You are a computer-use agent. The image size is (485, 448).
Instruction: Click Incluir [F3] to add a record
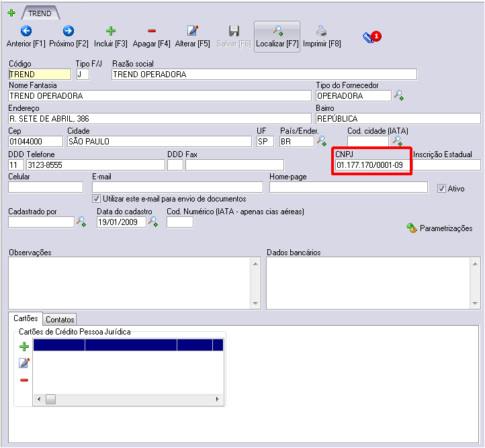(x=111, y=36)
